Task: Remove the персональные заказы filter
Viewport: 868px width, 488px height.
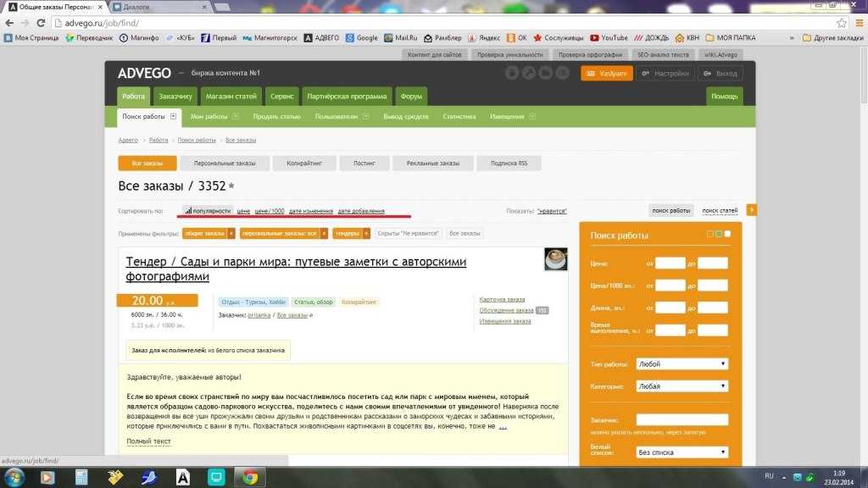Action: pos(324,234)
